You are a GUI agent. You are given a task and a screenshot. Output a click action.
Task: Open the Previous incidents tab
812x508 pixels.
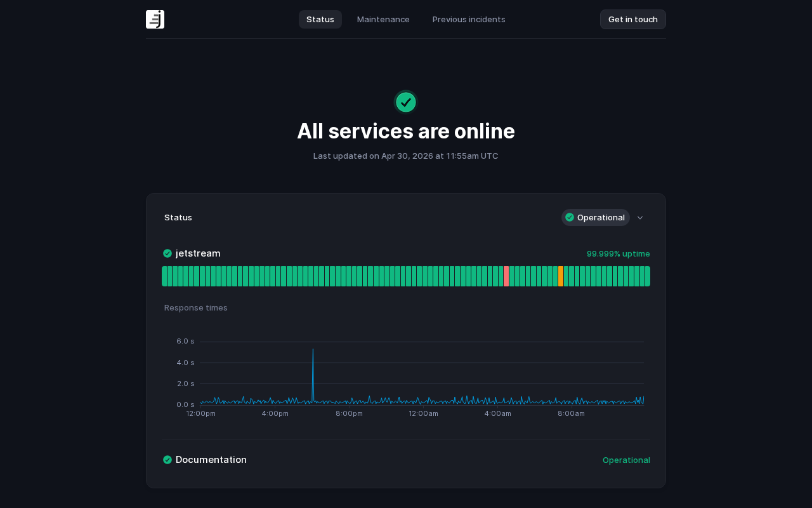pos(469,19)
